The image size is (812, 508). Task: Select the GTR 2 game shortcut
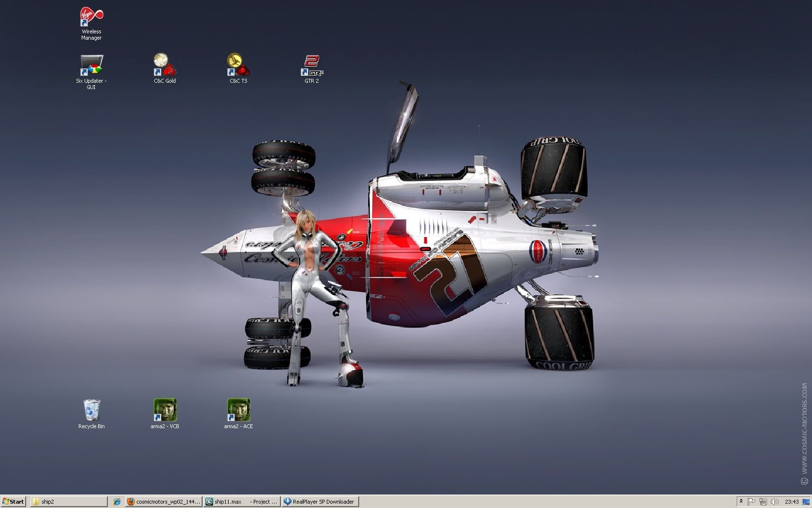point(312,66)
